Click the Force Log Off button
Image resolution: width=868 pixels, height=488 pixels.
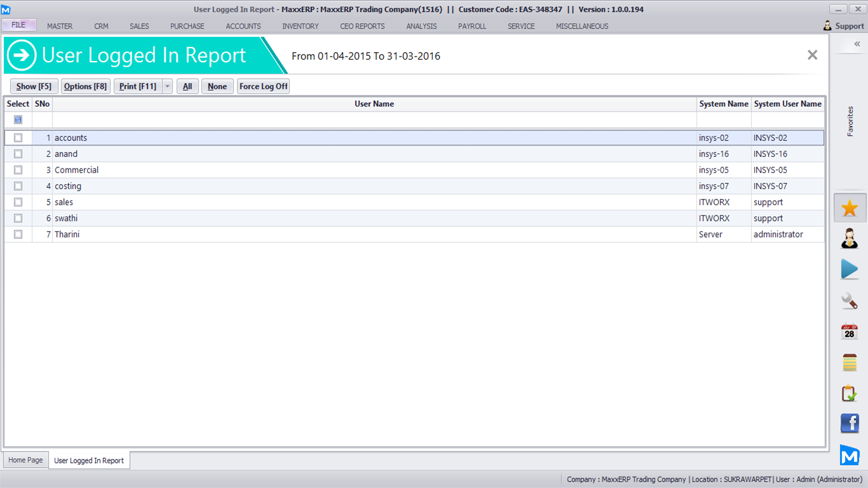[263, 86]
